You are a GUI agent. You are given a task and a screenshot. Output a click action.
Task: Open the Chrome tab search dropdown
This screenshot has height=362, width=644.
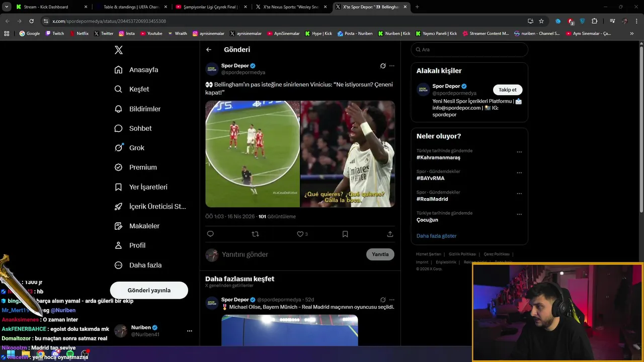point(7,7)
